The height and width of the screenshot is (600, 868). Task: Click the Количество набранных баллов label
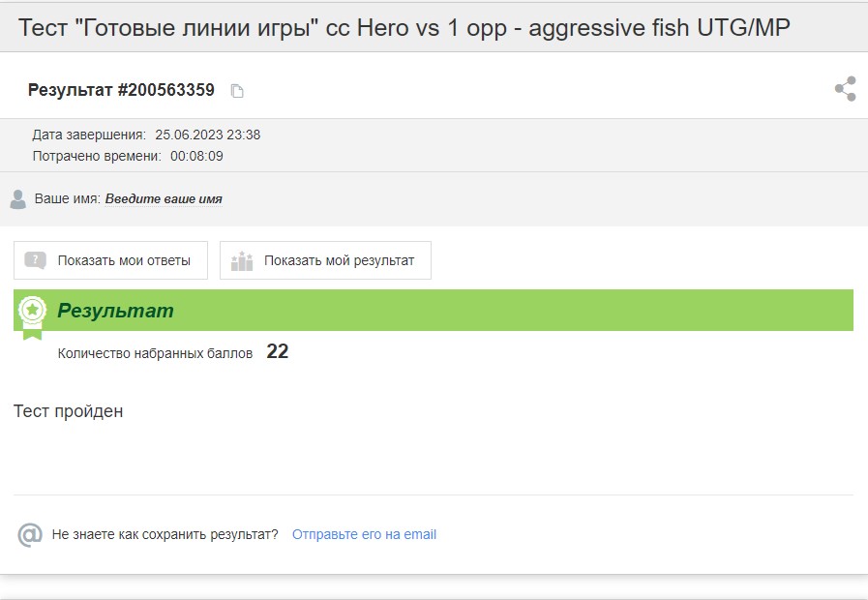[x=155, y=353]
